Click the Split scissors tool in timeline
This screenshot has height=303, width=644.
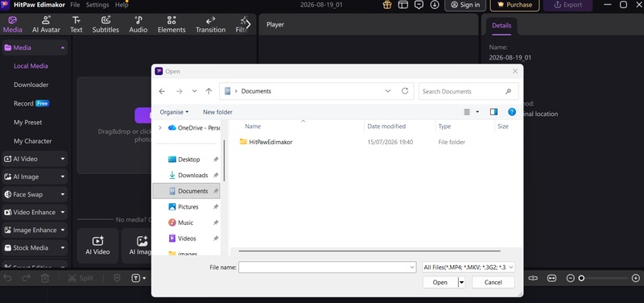tap(80, 278)
